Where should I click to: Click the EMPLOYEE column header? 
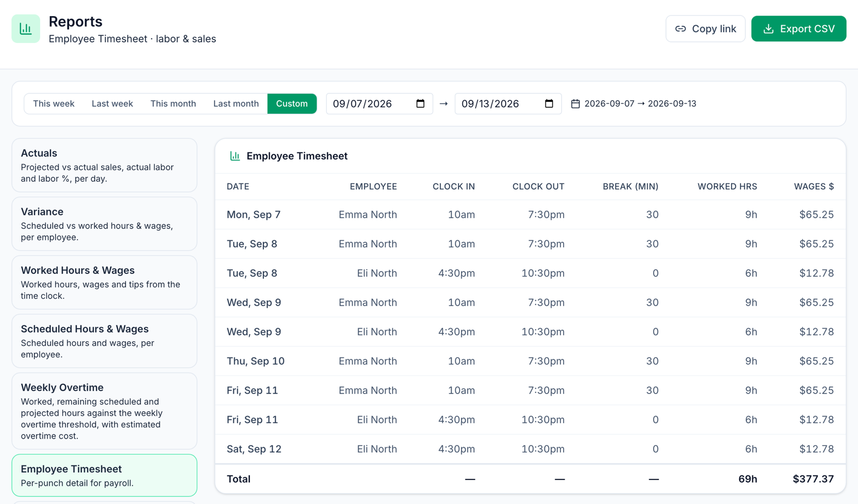point(373,187)
